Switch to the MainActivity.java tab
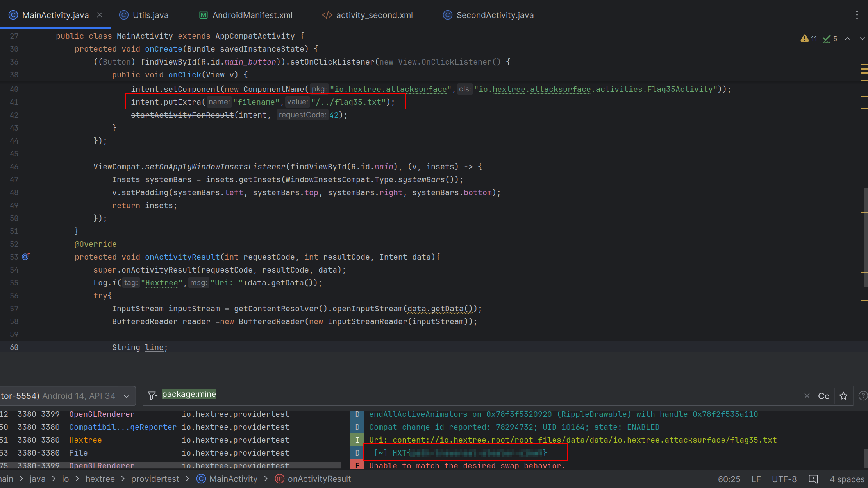 pyautogui.click(x=55, y=15)
